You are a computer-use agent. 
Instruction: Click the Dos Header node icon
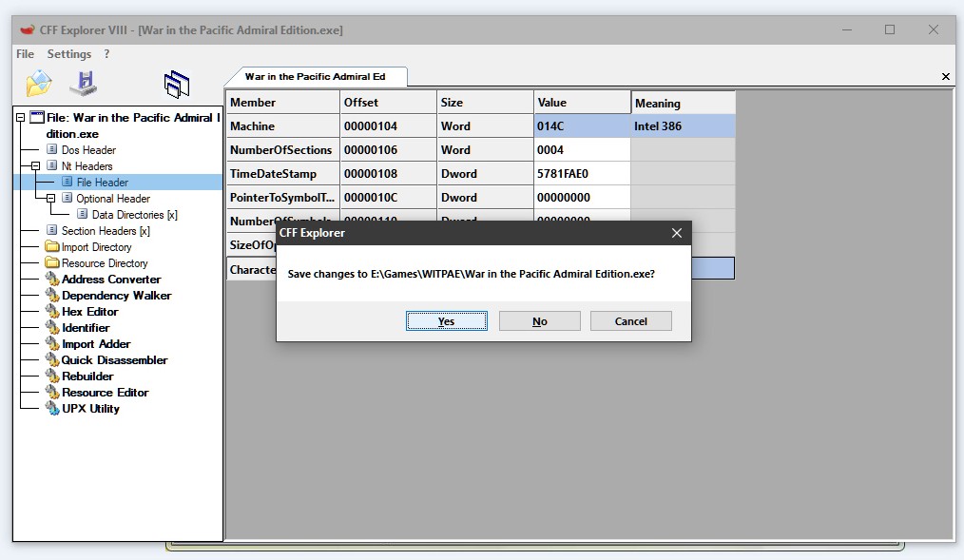[52, 149]
